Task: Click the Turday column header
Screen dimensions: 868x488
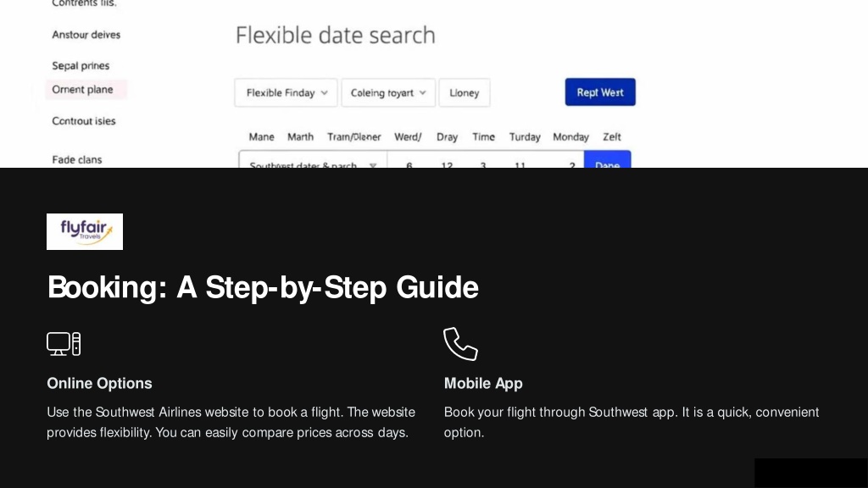Action: pyautogui.click(x=525, y=136)
